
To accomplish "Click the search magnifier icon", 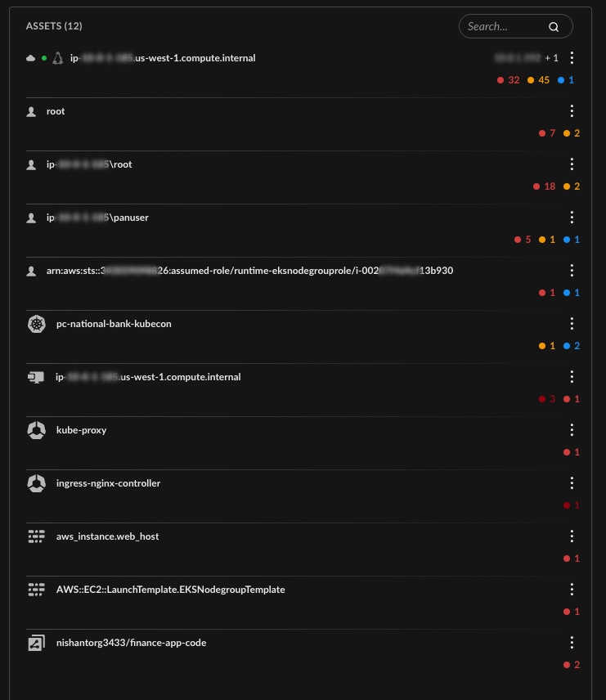I will click(x=554, y=27).
